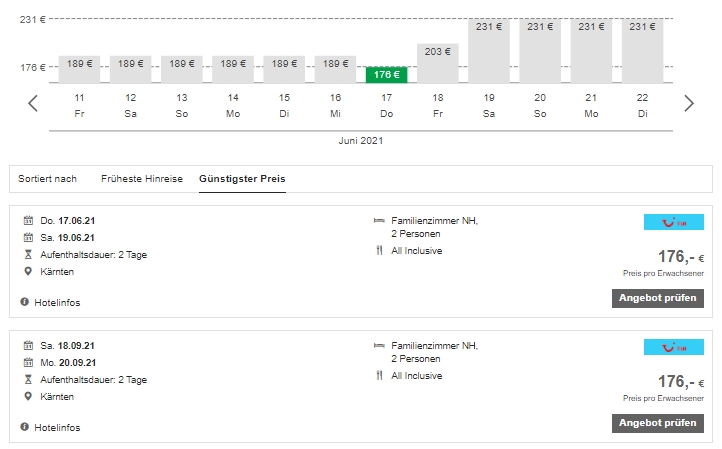
Task: Open Hotelinfos link in second offer
Action: (x=57, y=427)
